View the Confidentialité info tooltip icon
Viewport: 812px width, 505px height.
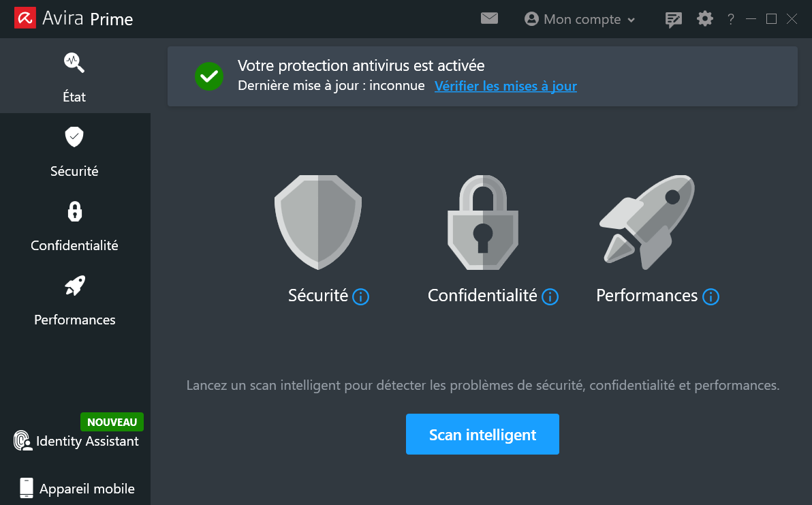point(550,297)
